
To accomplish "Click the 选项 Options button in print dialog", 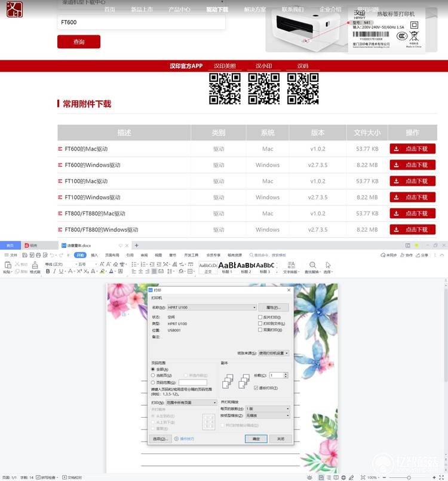I will click(160, 439).
